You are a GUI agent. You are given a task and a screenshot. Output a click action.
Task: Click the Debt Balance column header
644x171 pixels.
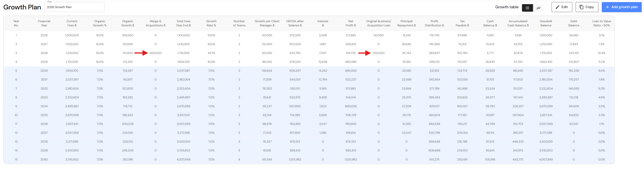(574, 23)
